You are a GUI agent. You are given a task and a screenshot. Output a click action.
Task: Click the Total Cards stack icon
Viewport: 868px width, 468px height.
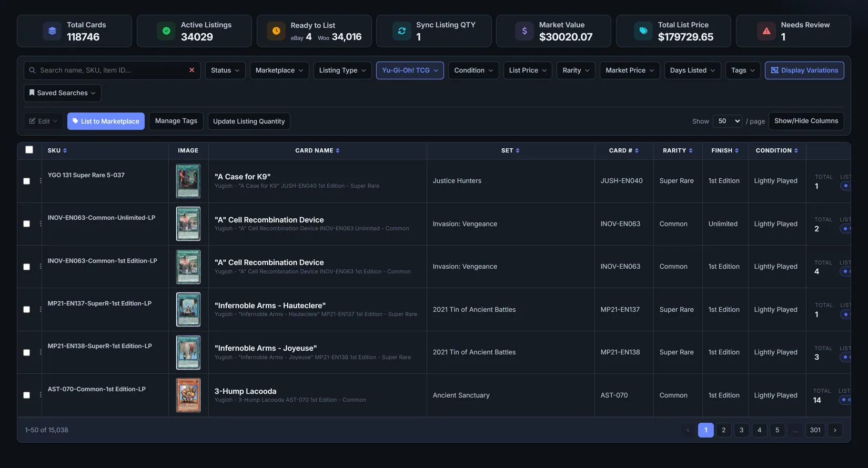click(52, 31)
